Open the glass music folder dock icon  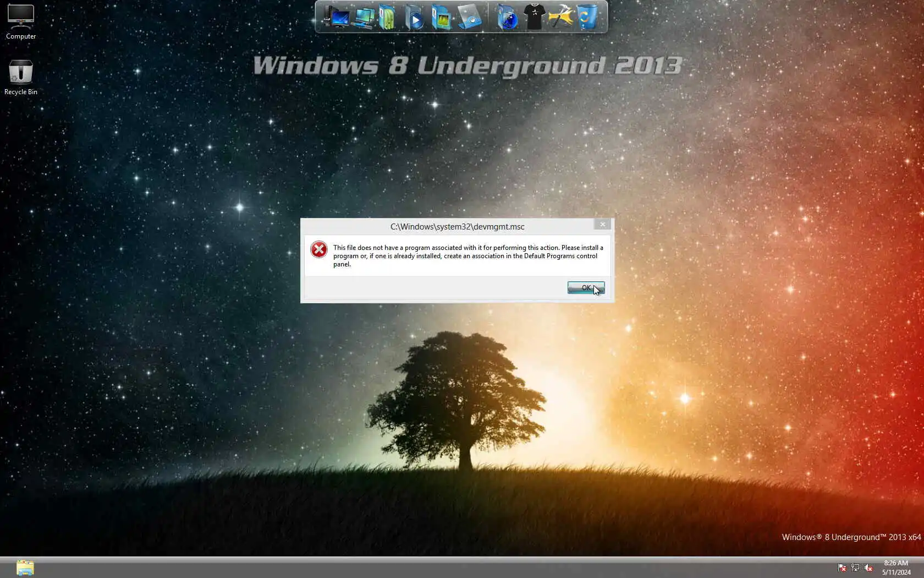click(469, 17)
